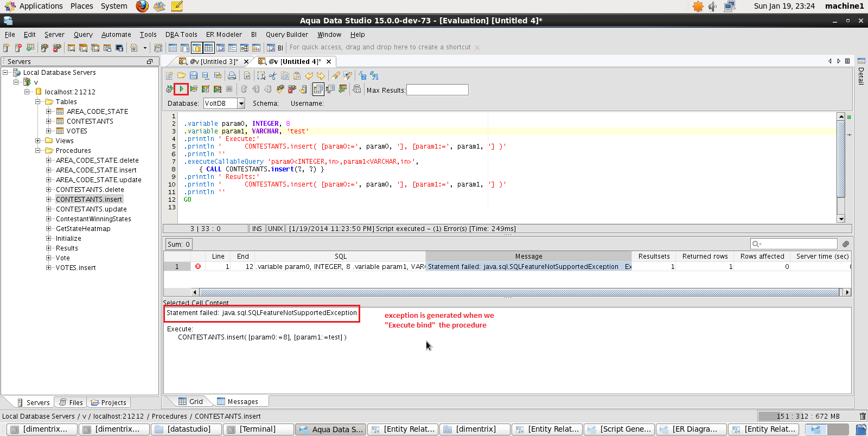The height and width of the screenshot is (436, 868).
Task: Click the Stop execution square icon
Action: pos(229,89)
